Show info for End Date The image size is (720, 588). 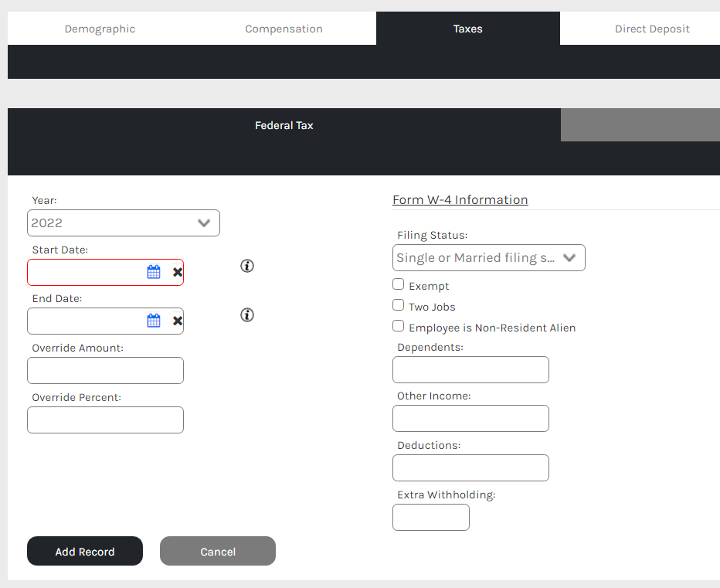coord(247,314)
